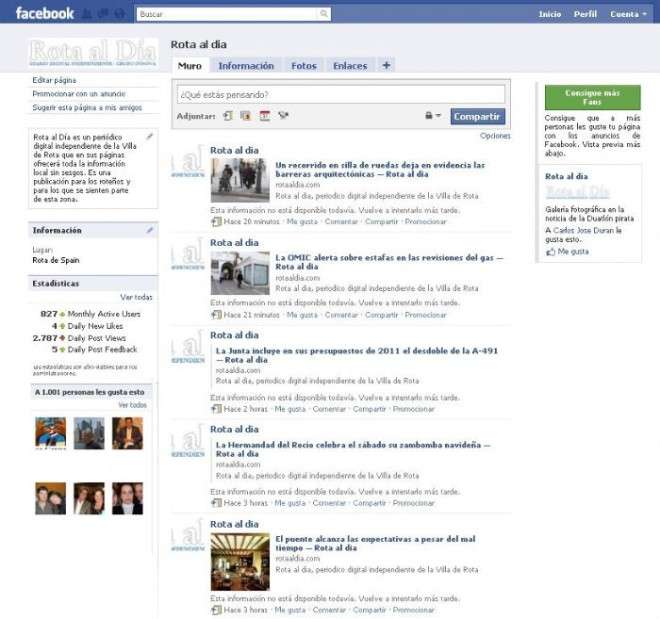
Task: Click link icon beside Hace 20 minutos
Action: tap(216, 221)
